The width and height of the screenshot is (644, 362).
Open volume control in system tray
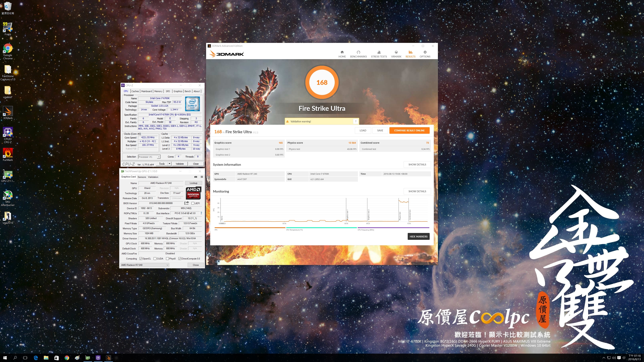pyautogui.click(x=614, y=358)
